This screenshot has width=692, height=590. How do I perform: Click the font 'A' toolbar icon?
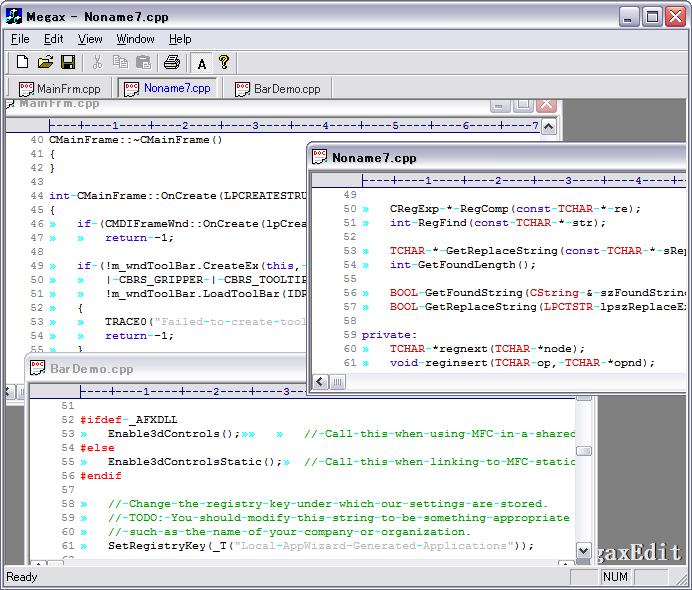[202, 63]
